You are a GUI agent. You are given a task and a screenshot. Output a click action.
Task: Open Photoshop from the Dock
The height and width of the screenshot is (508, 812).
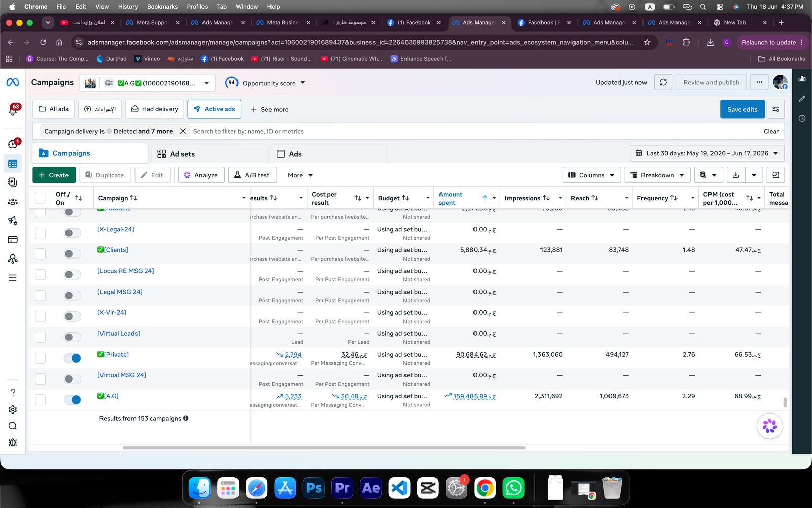pyautogui.click(x=314, y=488)
